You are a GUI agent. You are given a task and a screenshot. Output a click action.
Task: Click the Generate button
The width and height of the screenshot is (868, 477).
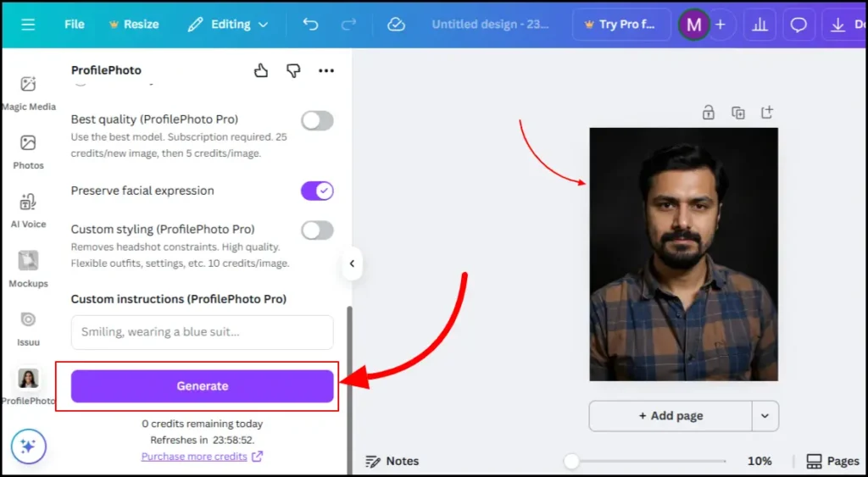click(202, 385)
